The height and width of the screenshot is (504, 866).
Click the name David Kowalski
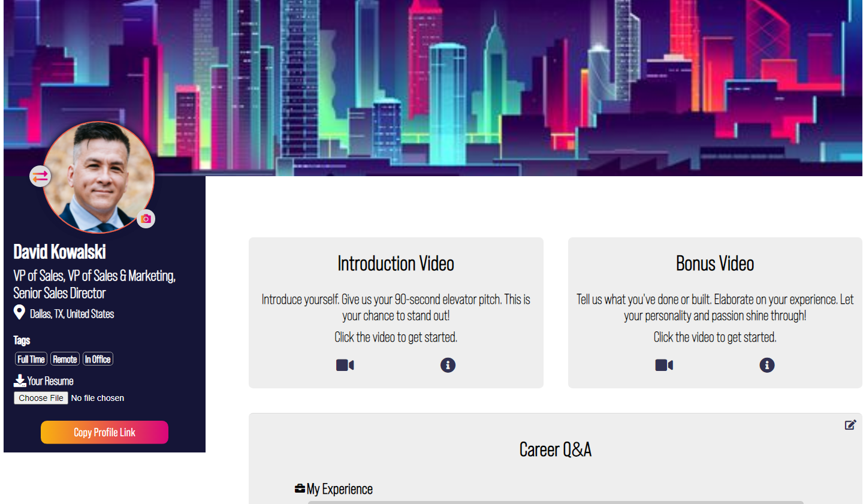pyautogui.click(x=59, y=252)
